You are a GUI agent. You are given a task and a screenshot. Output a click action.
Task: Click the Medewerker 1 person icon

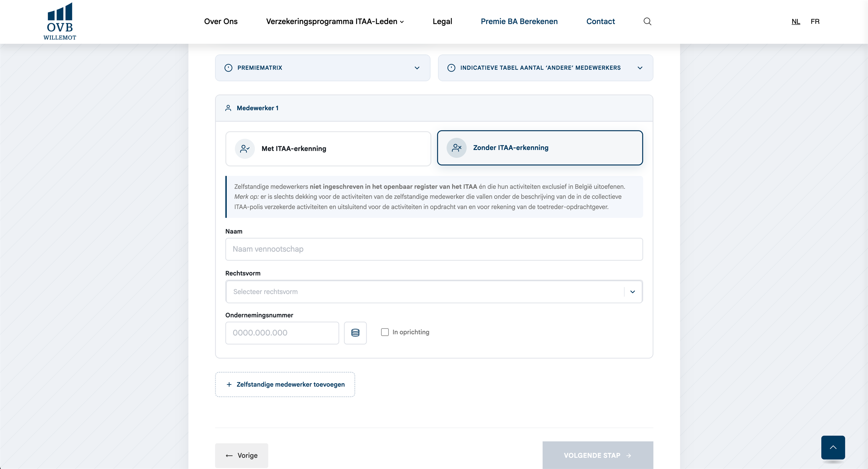(228, 108)
